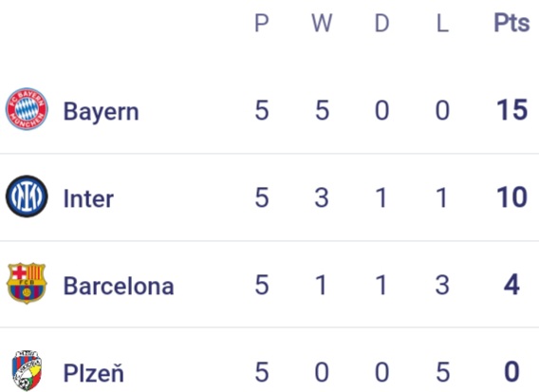This screenshot has height=392, width=539.
Task: Click Inter's wins count of 3
Action: click(x=322, y=197)
